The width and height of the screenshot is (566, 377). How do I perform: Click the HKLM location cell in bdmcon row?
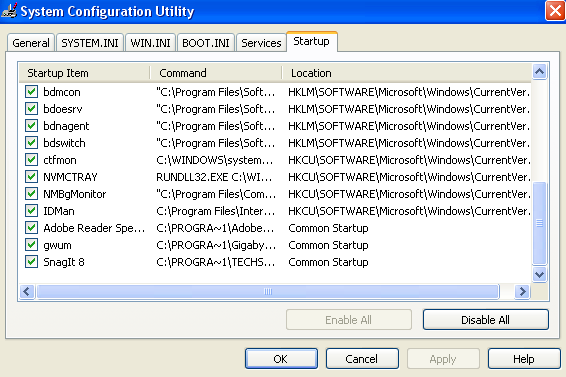[x=409, y=92]
